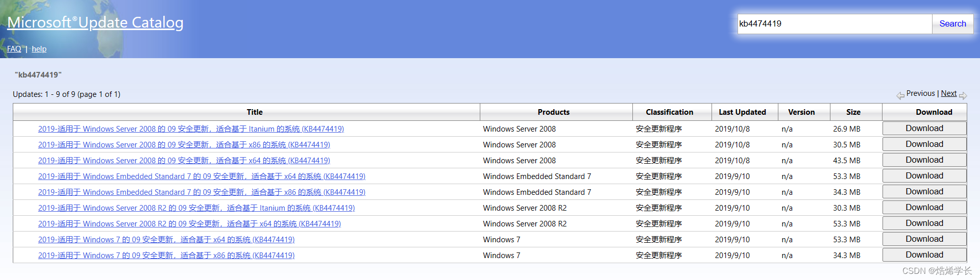Download the 26.9 MB Server 2008 Itanium update

(924, 129)
